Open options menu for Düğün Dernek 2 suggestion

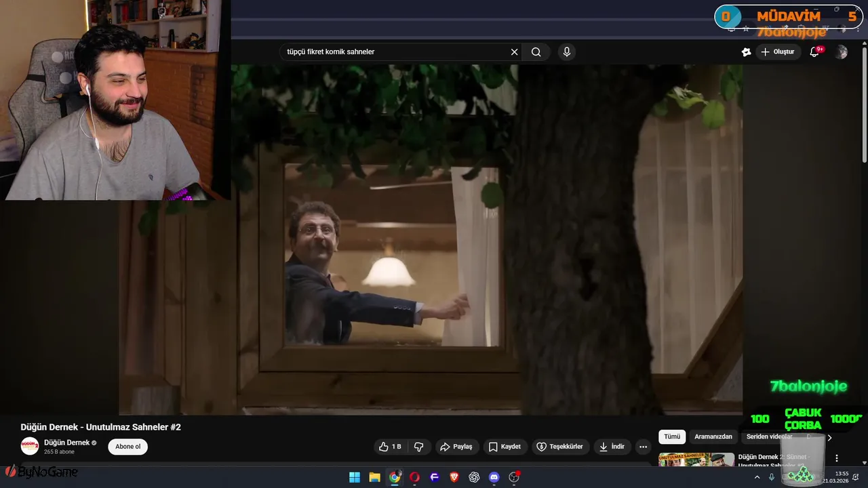pos(837,458)
